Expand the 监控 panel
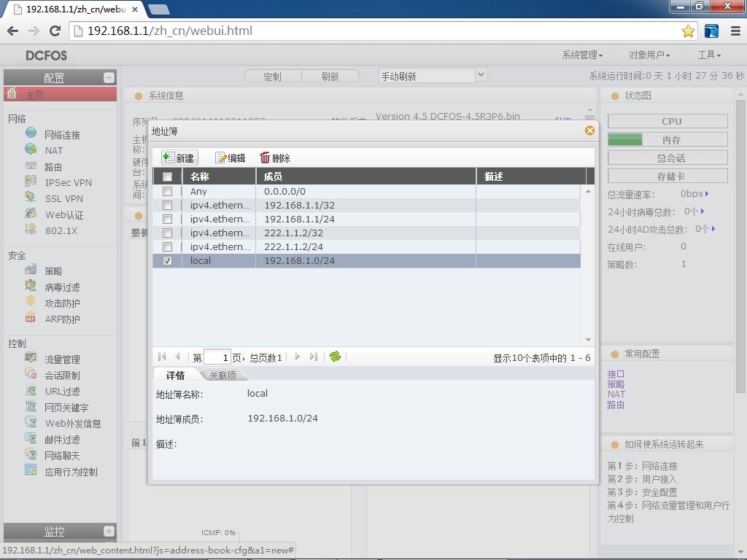 point(109,531)
